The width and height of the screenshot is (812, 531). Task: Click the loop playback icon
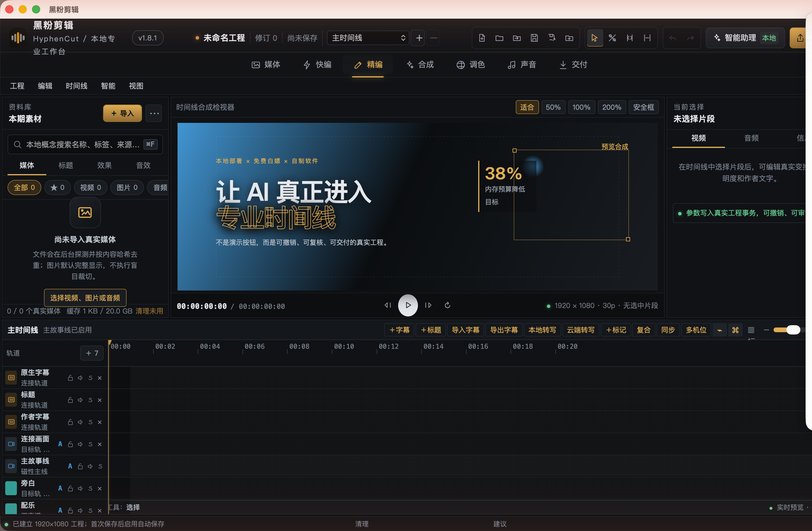447,305
